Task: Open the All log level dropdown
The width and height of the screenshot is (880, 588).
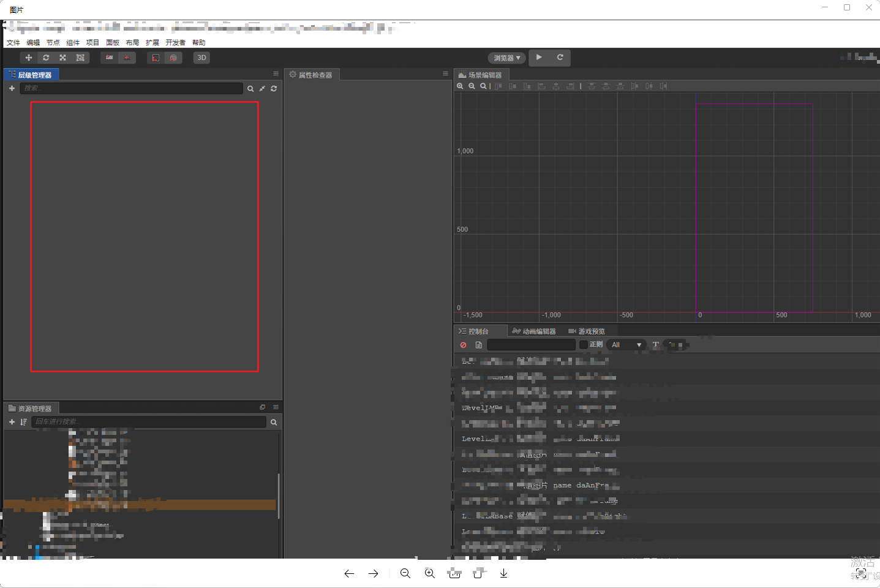Action: click(626, 345)
